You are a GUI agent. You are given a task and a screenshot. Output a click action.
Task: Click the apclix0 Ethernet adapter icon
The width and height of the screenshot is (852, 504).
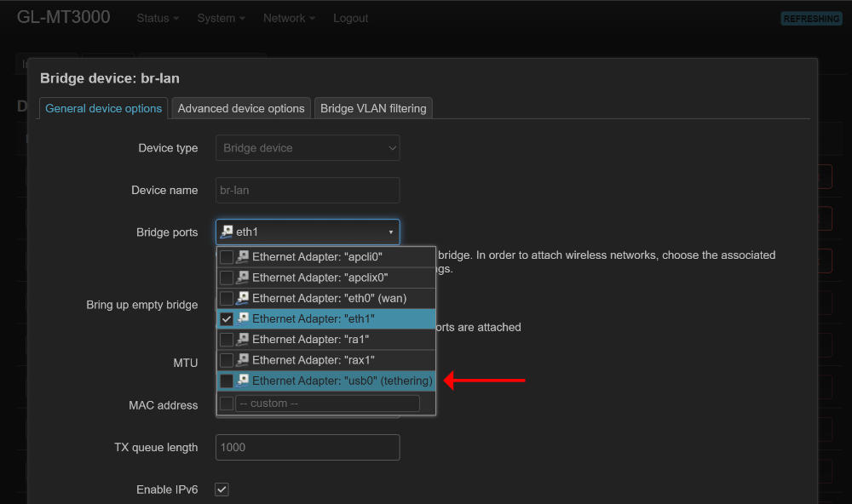(x=243, y=278)
